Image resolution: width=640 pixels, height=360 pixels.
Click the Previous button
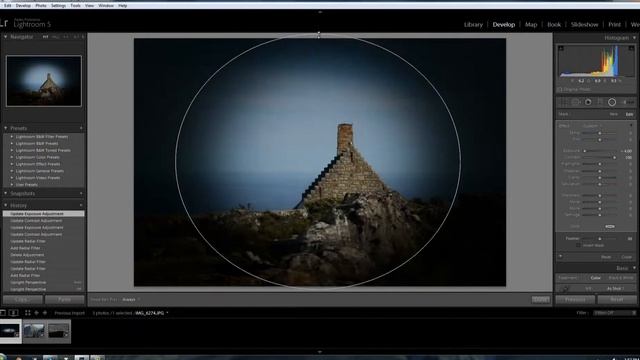coord(575,300)
